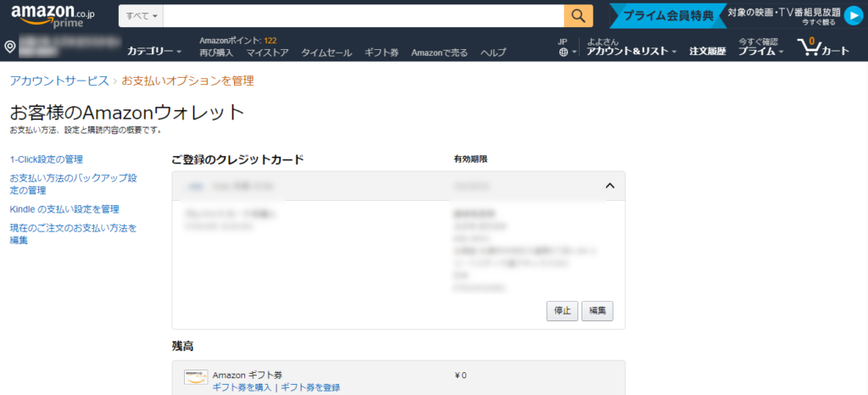Screen dimensions: 868x395
Task: Collapse the registered credit card panel chevron
Action: (x=610, y=186)
